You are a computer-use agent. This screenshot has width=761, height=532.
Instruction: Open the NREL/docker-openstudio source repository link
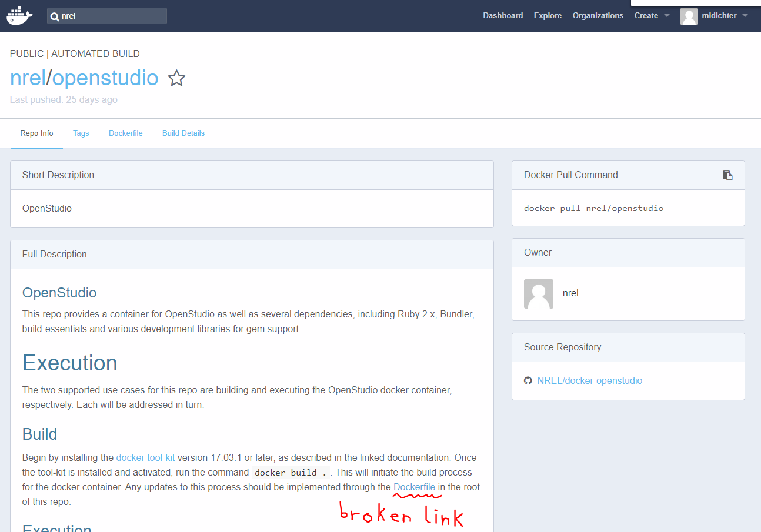589,380
